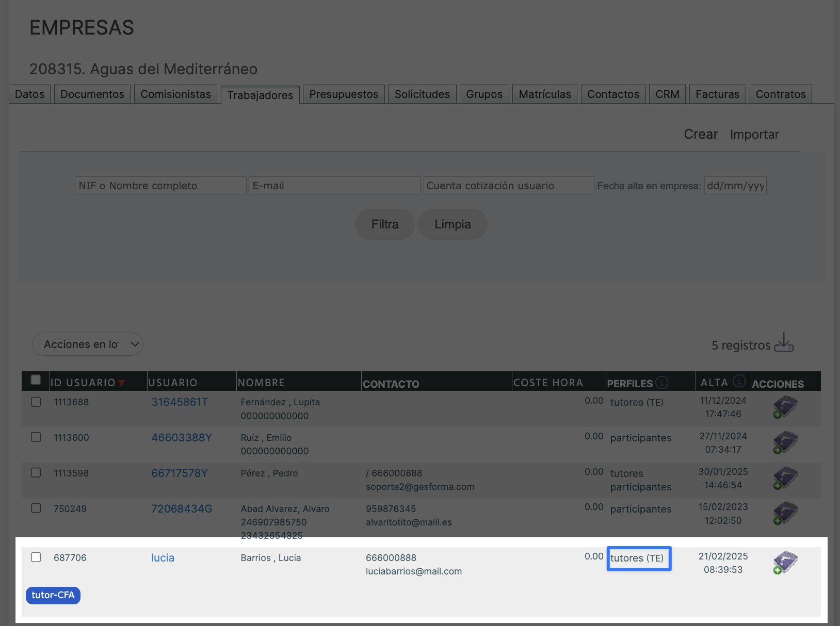The height and width of the screenshot is (626, 840).
Task: Focus the E-mail filter field
Action: point(335,186)
